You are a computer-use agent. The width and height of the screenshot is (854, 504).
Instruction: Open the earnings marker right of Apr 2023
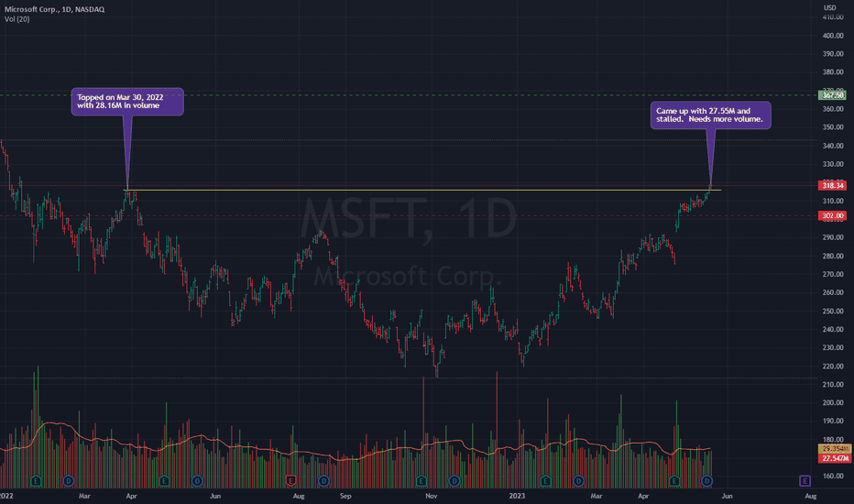click(674, 480)
